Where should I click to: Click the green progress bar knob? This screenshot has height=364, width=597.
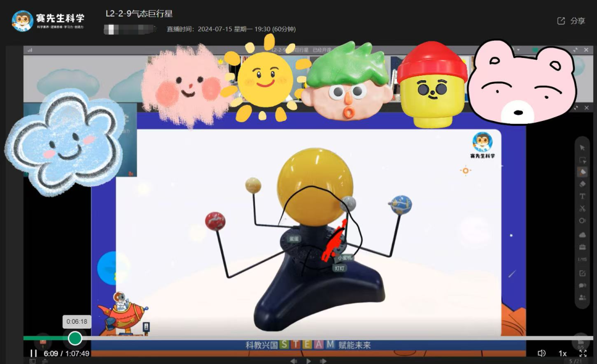click(75, 338)
